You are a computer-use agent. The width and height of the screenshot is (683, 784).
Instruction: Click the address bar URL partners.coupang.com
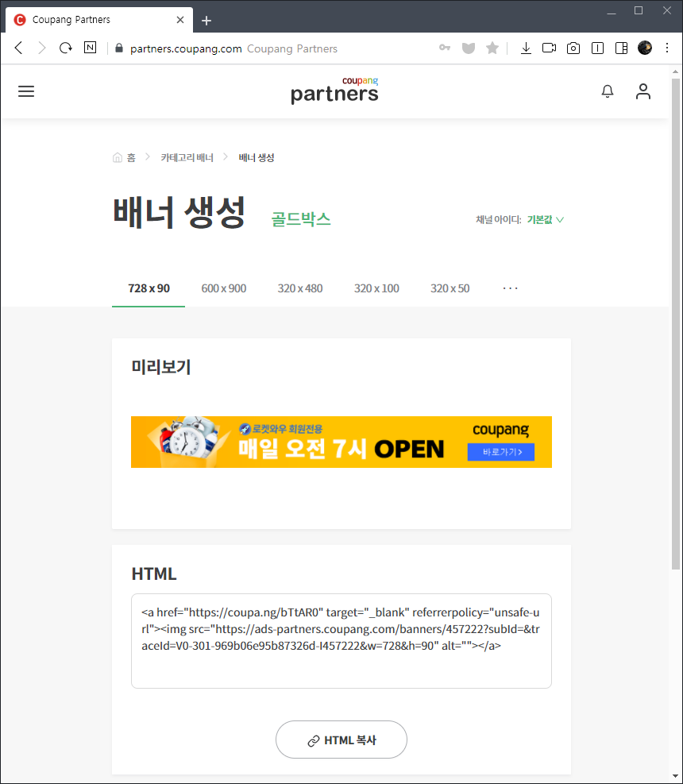pyautogui.click(x=186, y=48)
